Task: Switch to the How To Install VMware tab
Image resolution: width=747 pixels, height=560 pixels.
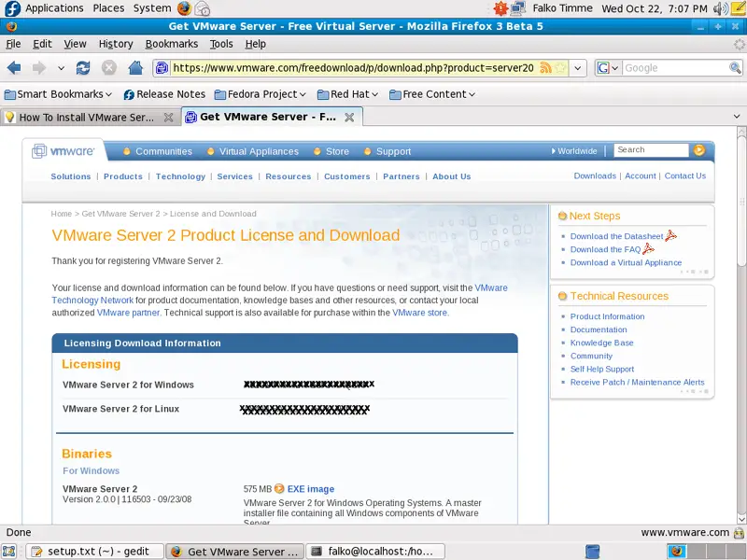Action: [89, 118]
